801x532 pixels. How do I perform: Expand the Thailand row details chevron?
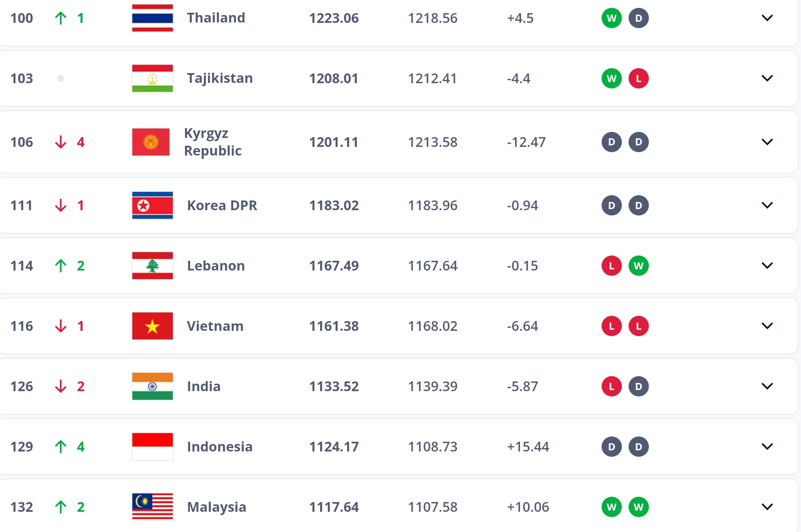[767, 18]
